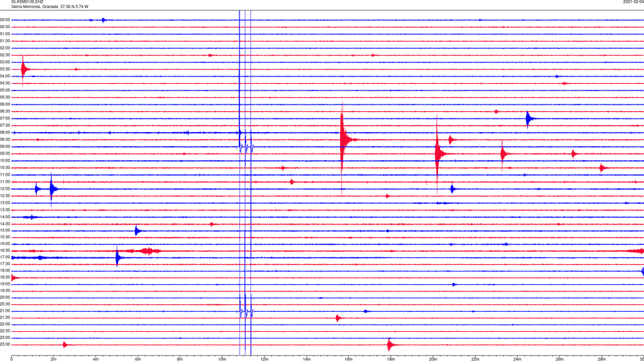Select the 06:00 trace time label
644x362 pixels.
(5, 105)
